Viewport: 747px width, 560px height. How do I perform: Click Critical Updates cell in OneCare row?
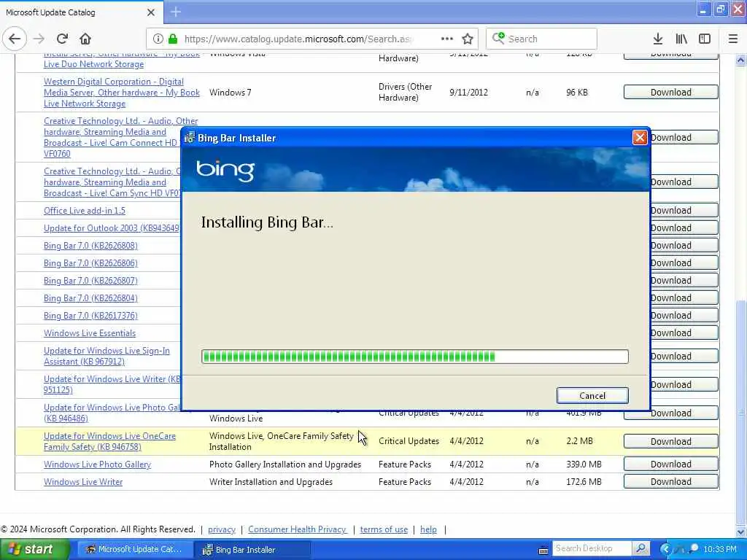click(x=409, y=441)
